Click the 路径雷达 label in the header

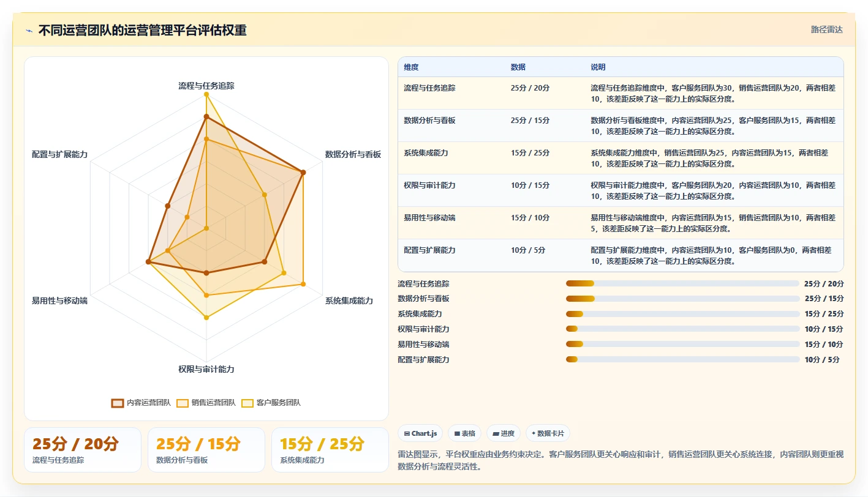pos(826,29)
